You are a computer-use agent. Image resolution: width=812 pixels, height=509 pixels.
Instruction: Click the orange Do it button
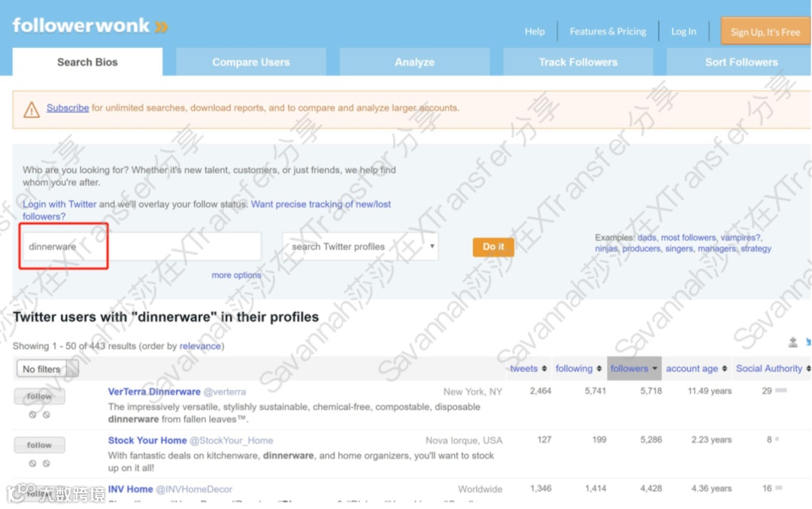pos(493,247)
